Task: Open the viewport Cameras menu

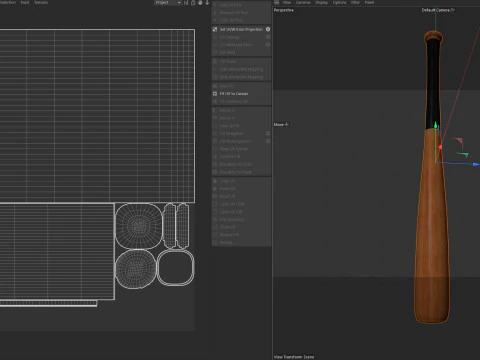Action: click(x=303, y=2)
